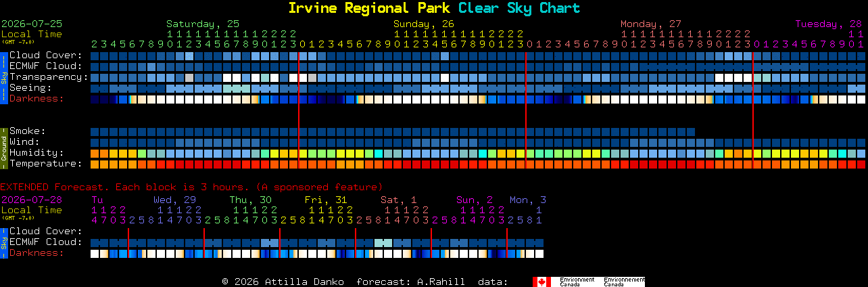
Task: Click the Fri, 31 extended day heading
Action: (x=326, y=200)
